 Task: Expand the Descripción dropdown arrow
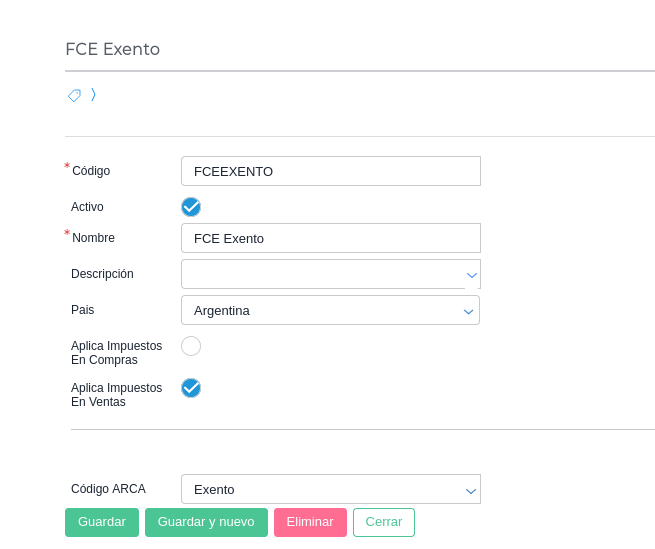pyautogui.click(x=472, y=274)
